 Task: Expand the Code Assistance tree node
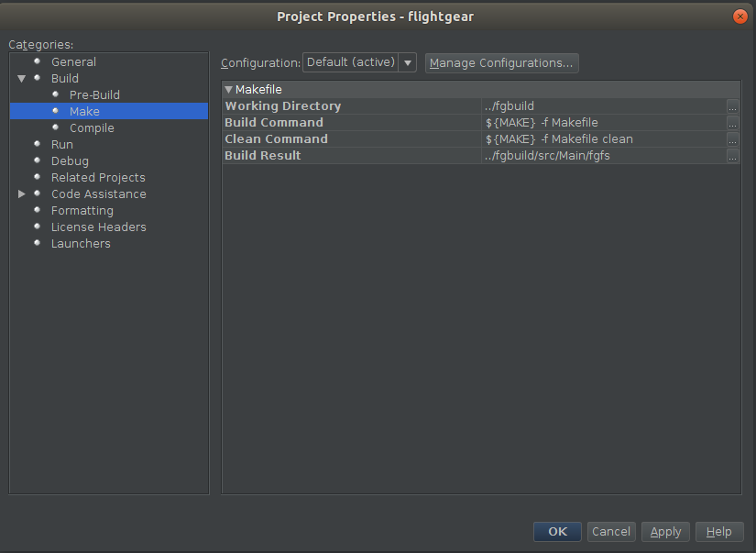(21, 194)
